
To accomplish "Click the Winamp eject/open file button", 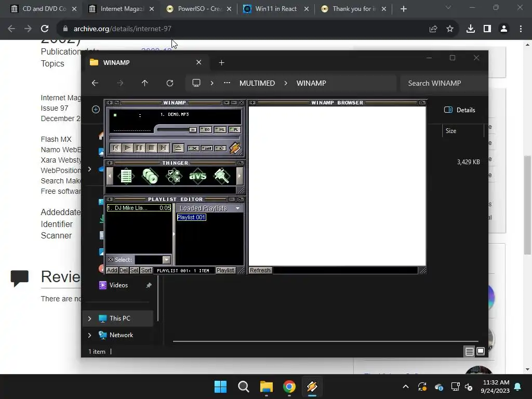I will [x=178, y=148].
